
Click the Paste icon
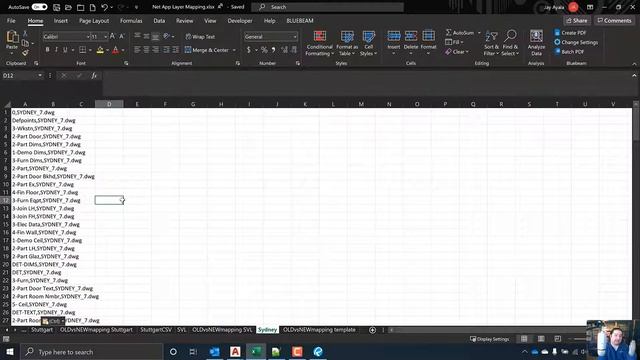click(x=12, y=38)
